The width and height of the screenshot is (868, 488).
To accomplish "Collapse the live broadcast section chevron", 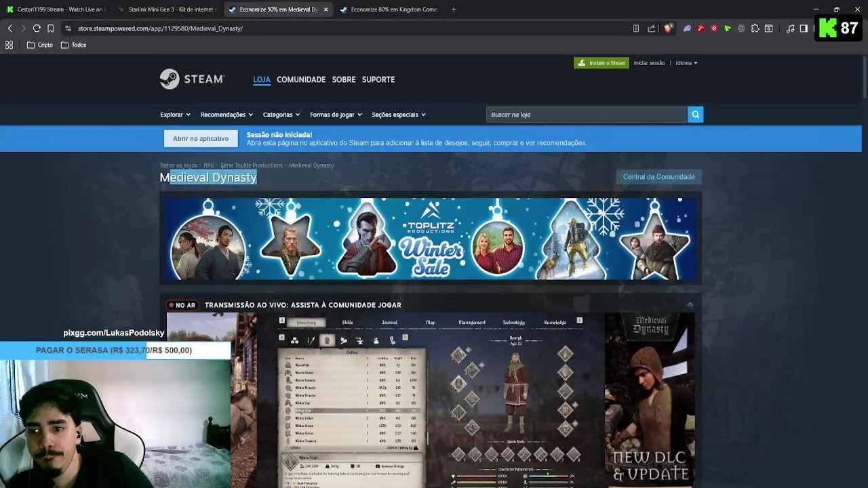I will pyautogui.click(x=690, y=305).
